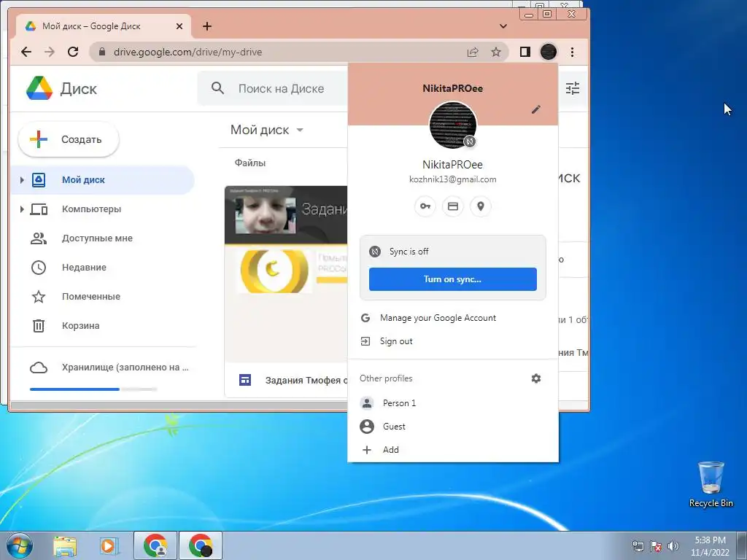
Task: Open Windows Media Player from taskbar
Action: click(x=109, y=545)
